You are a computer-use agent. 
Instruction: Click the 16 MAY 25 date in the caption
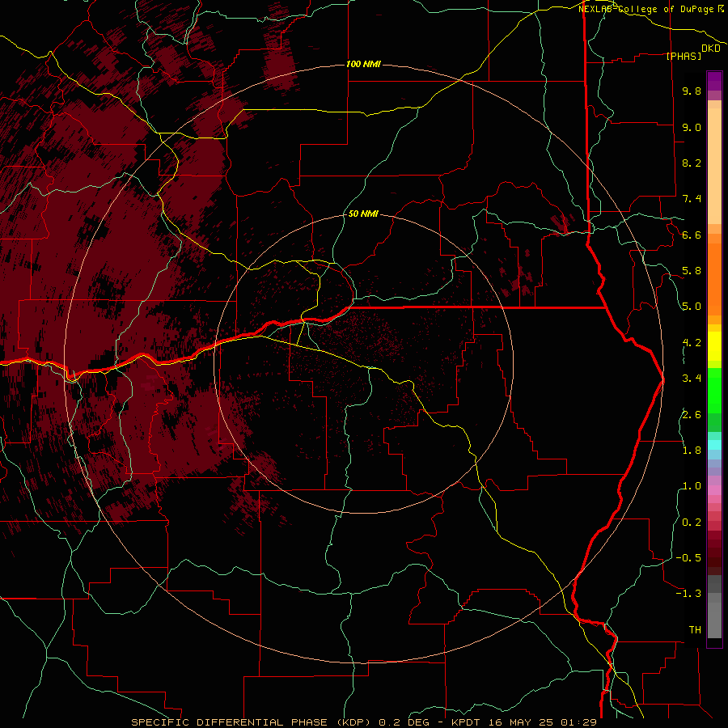pos(520,722)
